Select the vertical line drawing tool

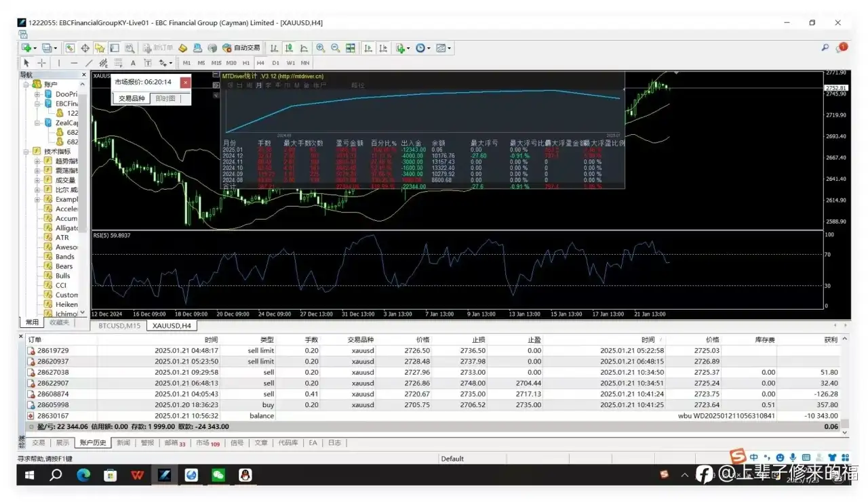pos(59,63)
